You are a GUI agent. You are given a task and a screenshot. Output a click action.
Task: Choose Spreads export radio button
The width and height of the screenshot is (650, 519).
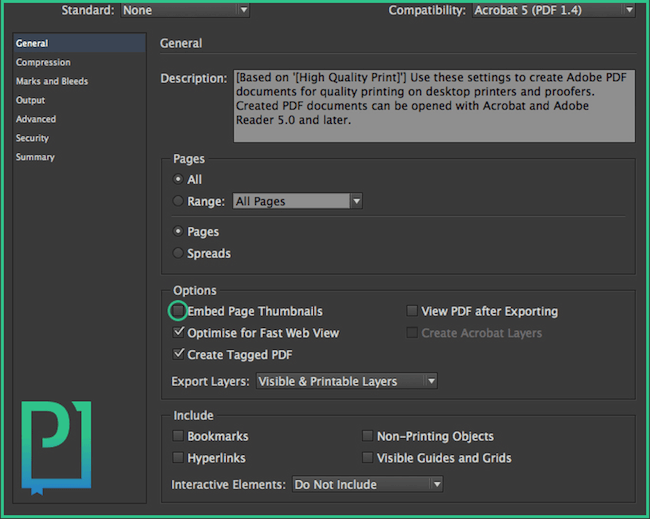(178, 253)
